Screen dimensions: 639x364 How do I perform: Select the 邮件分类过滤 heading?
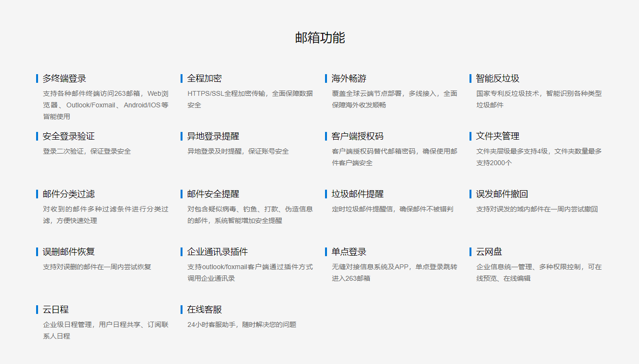68,194
